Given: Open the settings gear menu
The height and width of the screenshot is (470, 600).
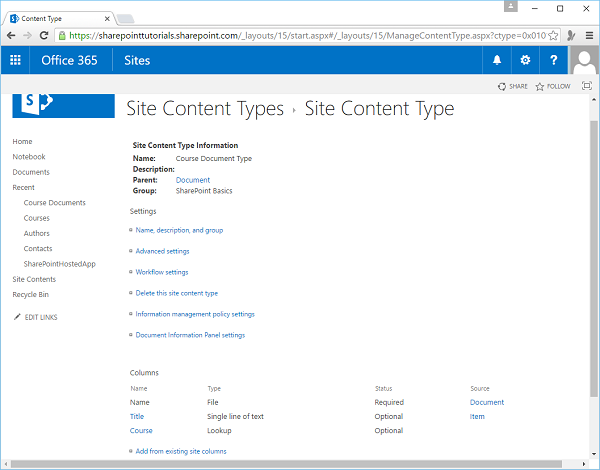Looking at the screenshot, I should (526, 60).
